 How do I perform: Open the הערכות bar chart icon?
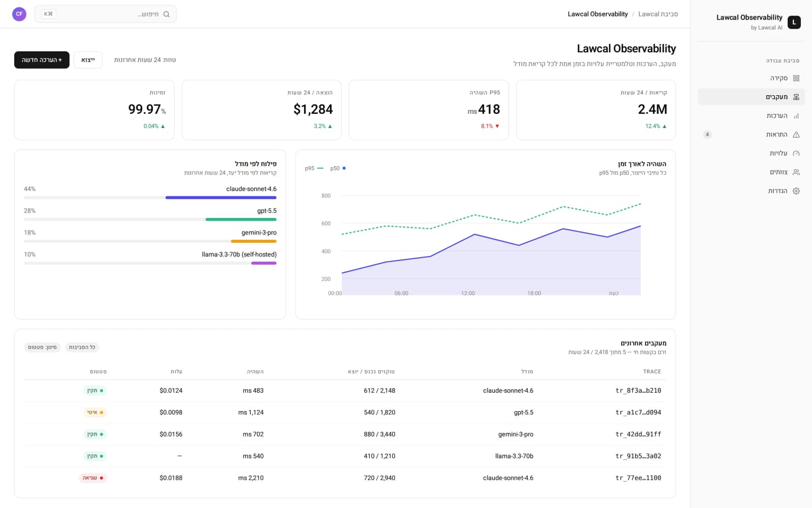(796, 116)
